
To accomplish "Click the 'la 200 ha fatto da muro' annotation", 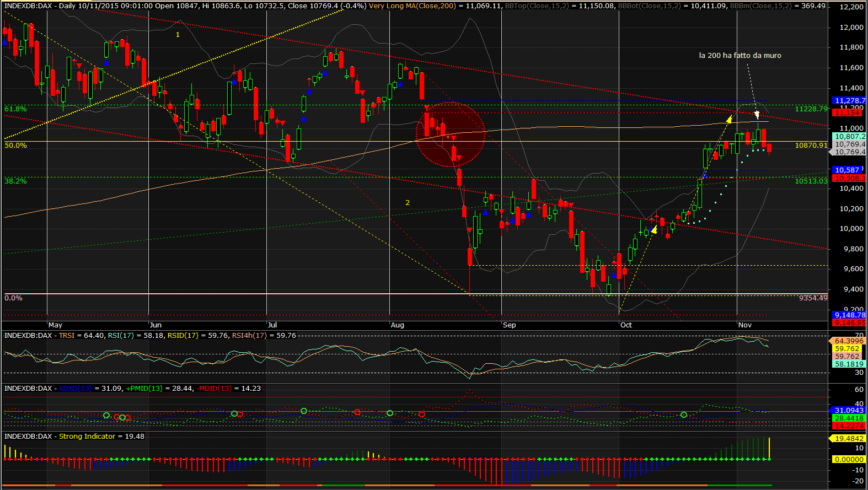I will tap(740, 55).
